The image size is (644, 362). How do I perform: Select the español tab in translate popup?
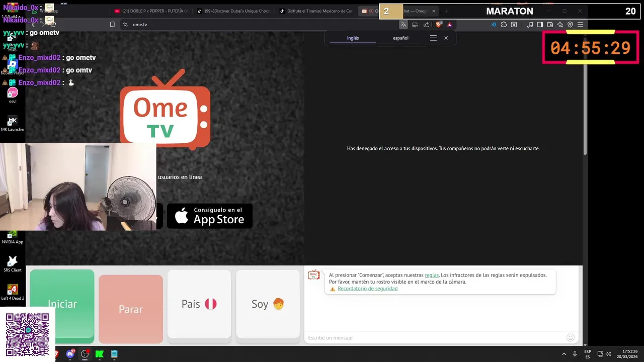[400, 38]
